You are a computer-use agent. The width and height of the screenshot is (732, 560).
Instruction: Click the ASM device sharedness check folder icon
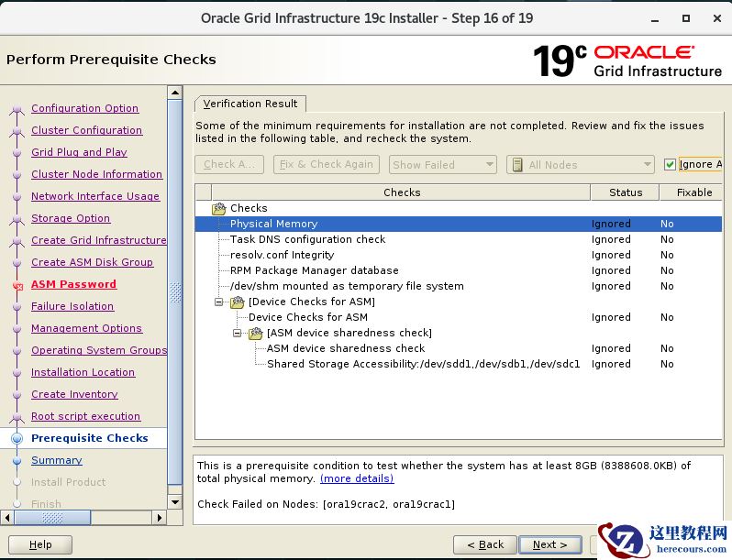click(x=255, y=333)
